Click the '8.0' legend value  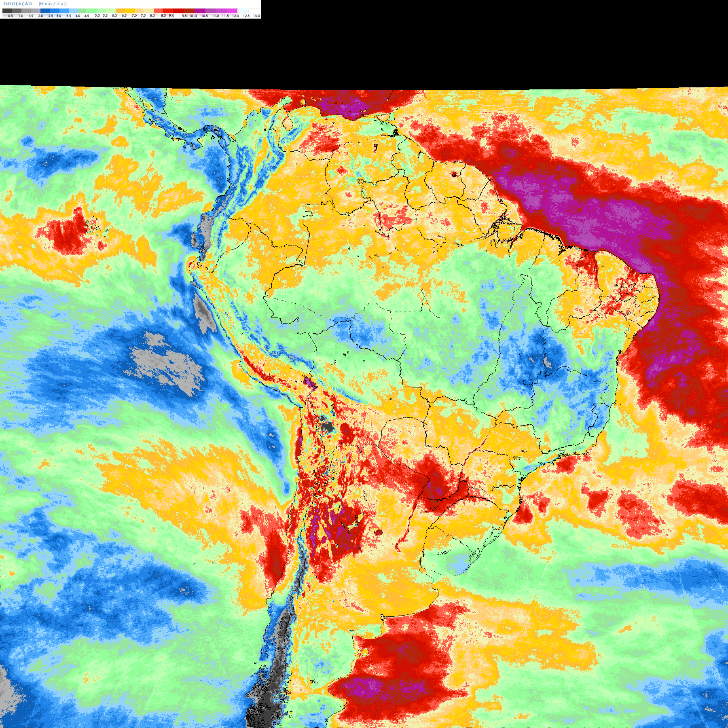click(152, 15)
